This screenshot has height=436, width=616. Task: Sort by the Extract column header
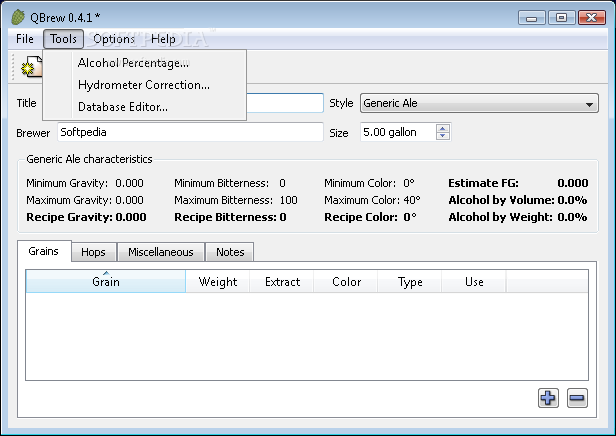coord(282,282)
